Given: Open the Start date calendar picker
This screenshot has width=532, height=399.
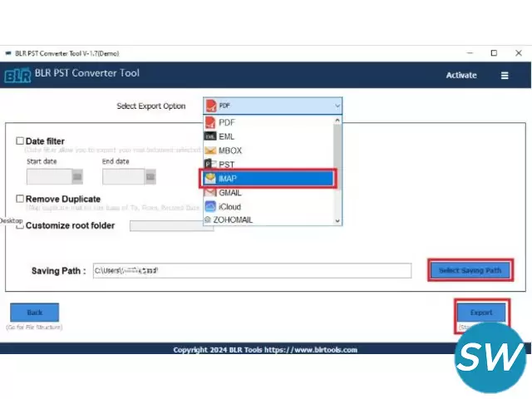Looking at the screenshot, I should [77, 176].
